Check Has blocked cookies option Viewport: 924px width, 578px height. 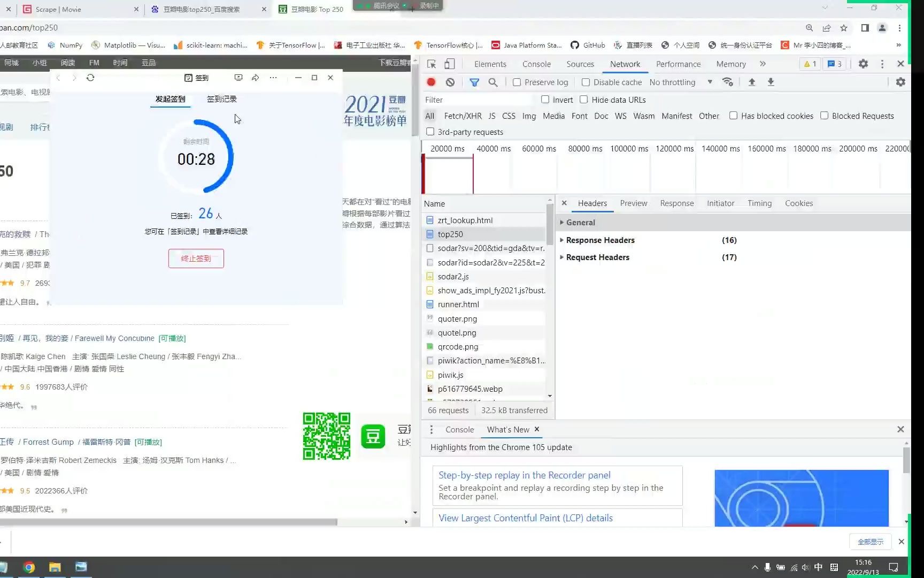[733, 116]
